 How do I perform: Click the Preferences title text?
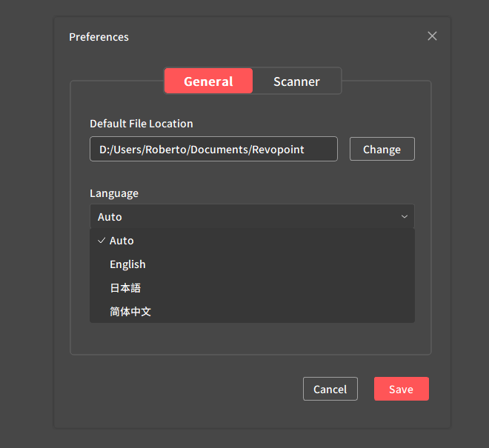coord(99,37)
